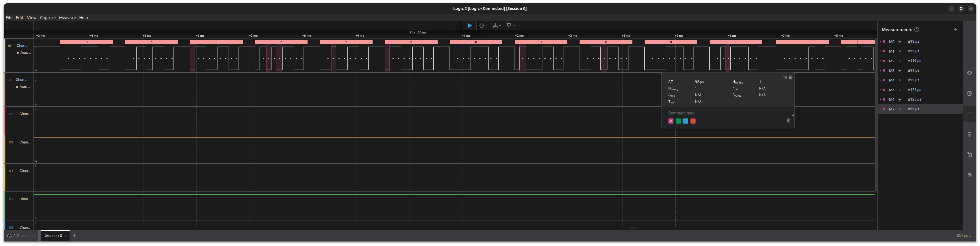
Task: Select the green measurement color swatch
Action: coord(678,121)
